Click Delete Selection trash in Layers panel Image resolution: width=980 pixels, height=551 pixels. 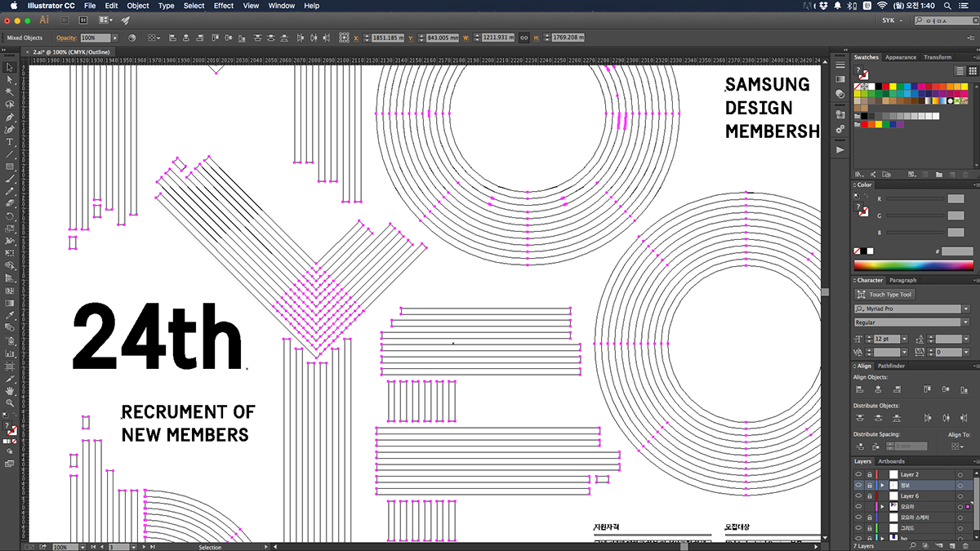click(x=967, y=546)
